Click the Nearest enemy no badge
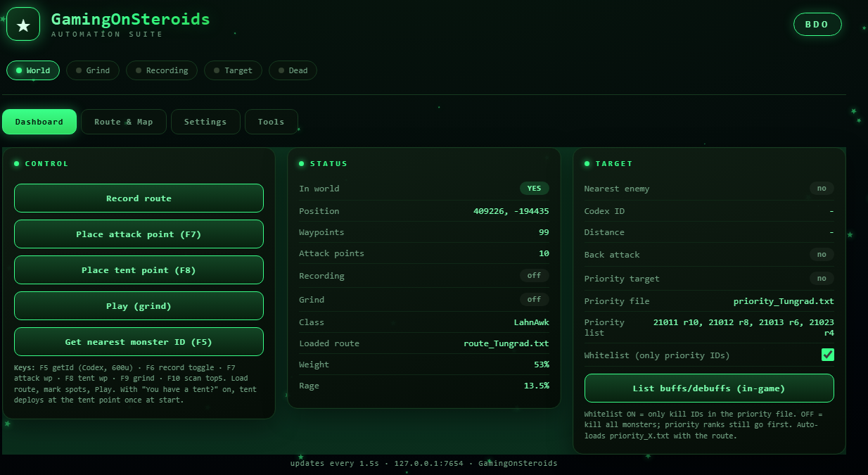 point(822,189)
